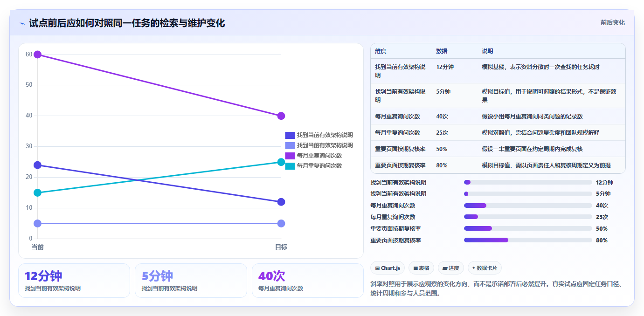Click the description starting 假设小组每月重复询问

[532, 117]
